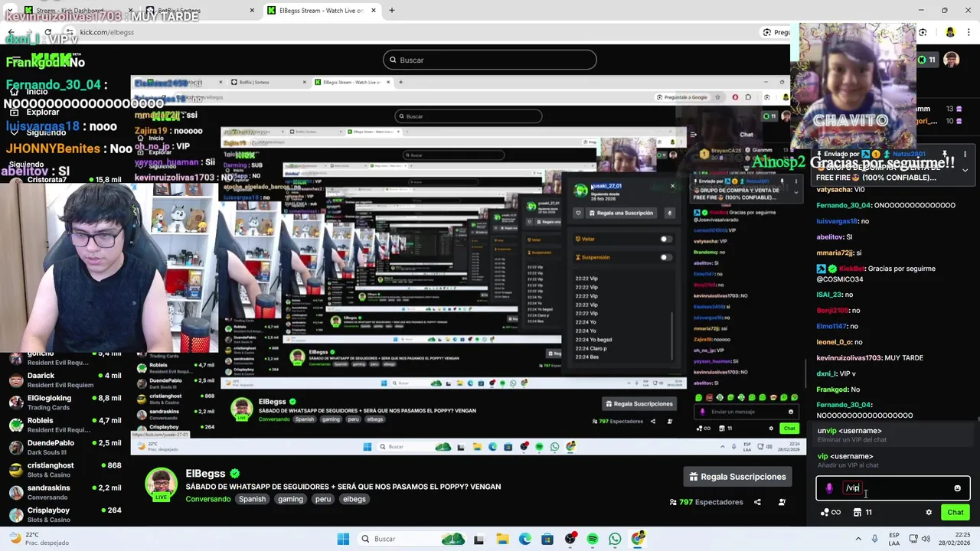Click cristianghost avatar in sidebar
Screen dimensions: 980x551
tap(15, 470)
